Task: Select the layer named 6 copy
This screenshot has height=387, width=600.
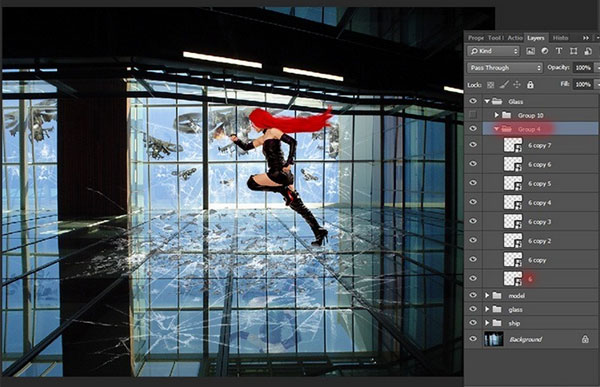Action: (x=537, y=260)
